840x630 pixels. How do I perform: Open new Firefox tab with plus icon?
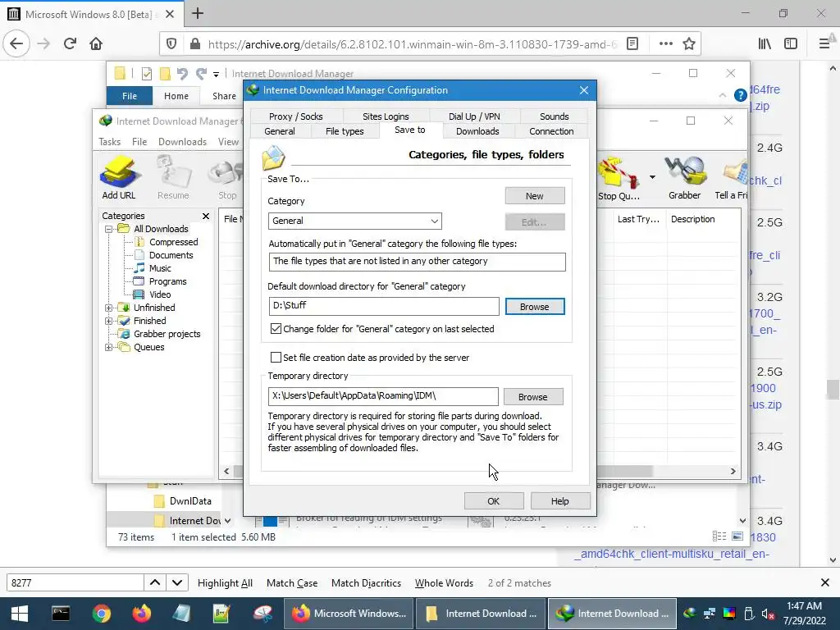click(198, 13)
